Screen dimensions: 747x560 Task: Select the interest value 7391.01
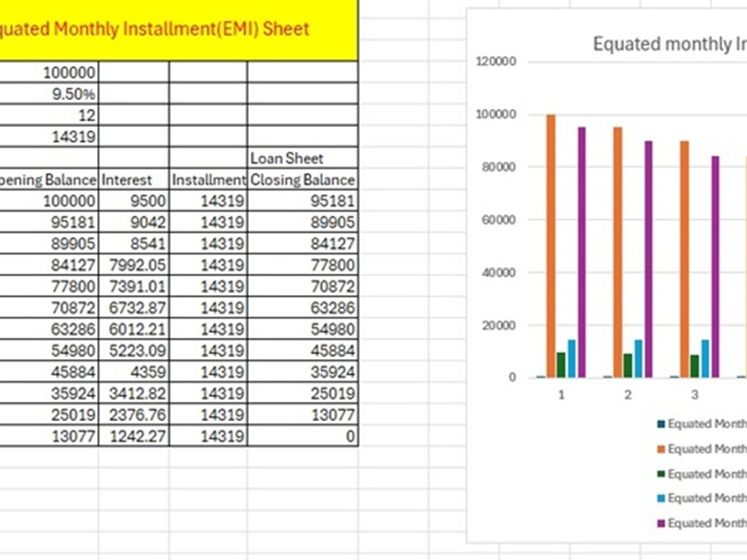pos(134,286)
